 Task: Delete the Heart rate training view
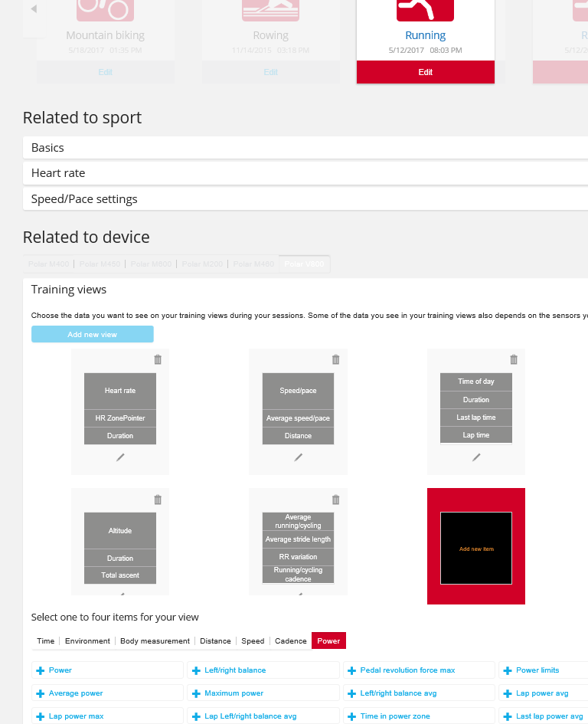click(158, 359)
